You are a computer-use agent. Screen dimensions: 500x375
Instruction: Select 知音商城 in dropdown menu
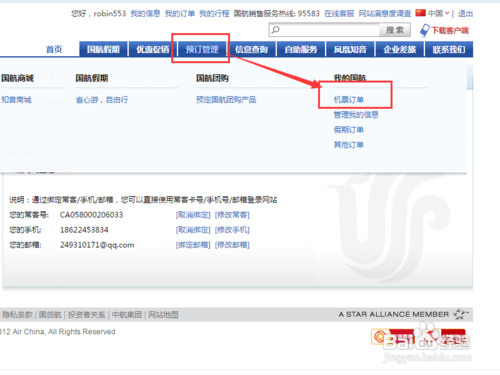[16, 100]
